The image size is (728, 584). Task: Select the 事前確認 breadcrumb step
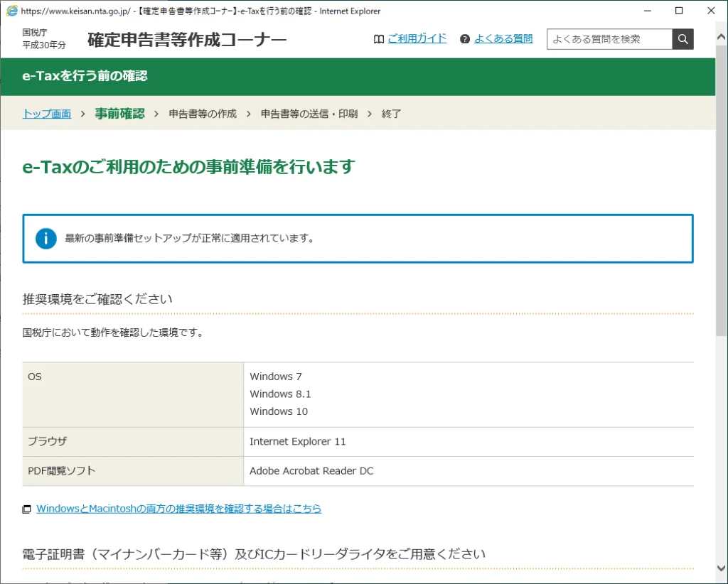[x=118, y=113]
